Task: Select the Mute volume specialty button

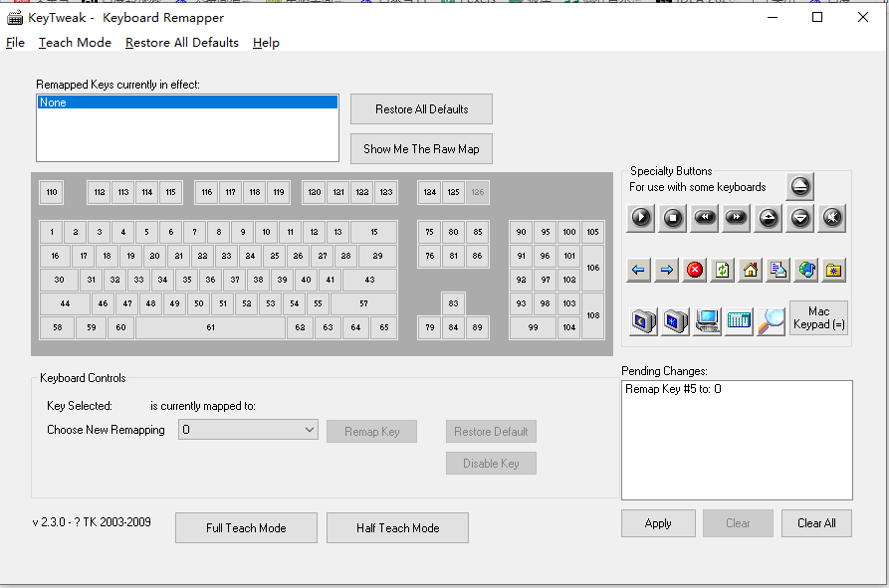Action: coord(831,218)
